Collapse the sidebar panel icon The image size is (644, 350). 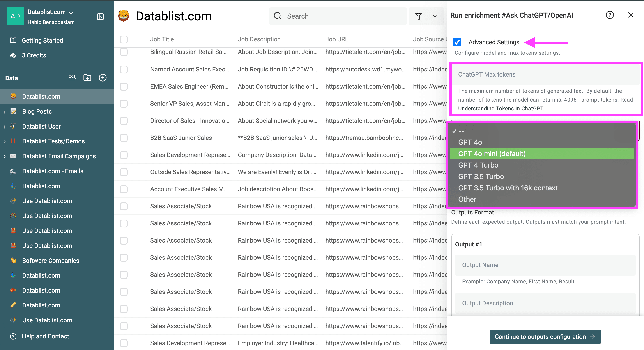click(100, 17)
